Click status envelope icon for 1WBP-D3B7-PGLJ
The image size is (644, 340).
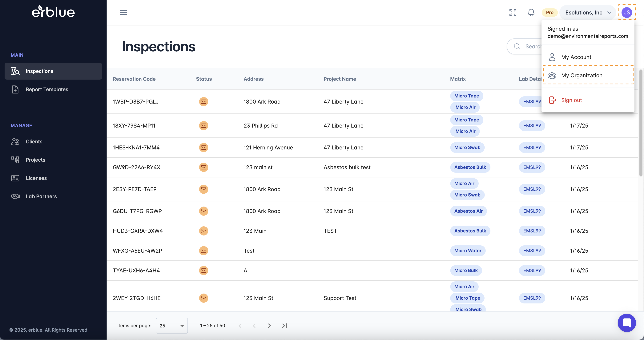click(203, 102)
